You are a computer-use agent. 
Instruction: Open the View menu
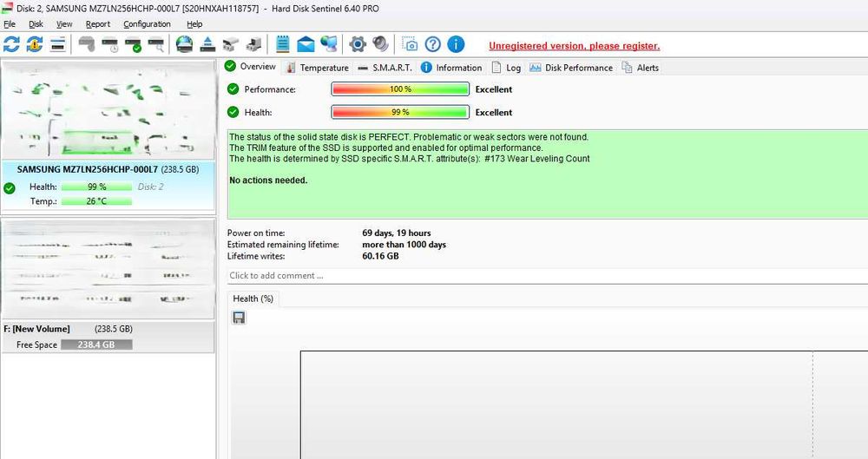click(64, 23)
